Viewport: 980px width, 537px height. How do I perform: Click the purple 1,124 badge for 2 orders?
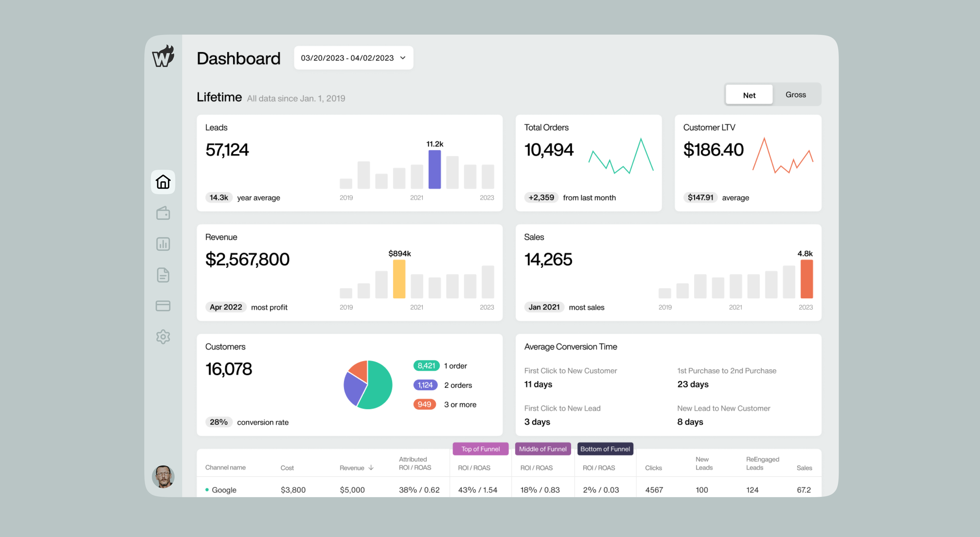425,385
